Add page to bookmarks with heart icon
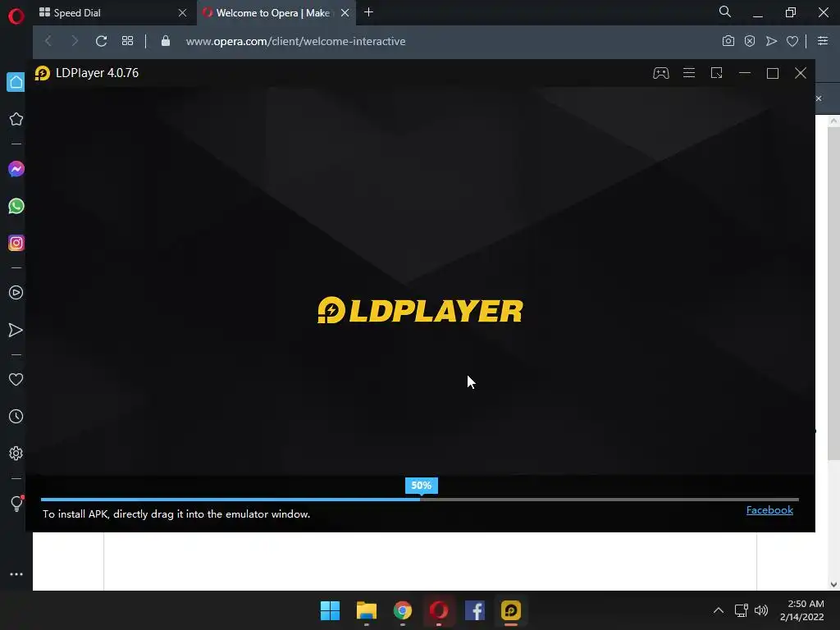 pos(792,41)
